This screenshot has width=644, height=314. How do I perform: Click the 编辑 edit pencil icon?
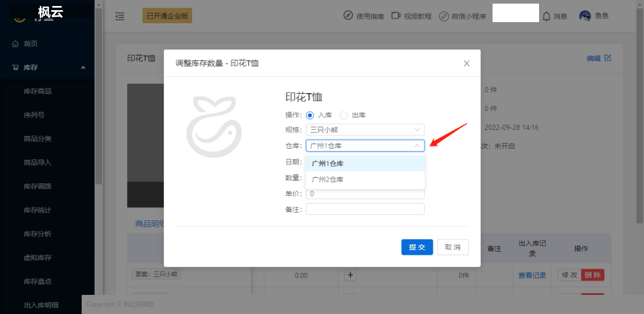point(608,58)
